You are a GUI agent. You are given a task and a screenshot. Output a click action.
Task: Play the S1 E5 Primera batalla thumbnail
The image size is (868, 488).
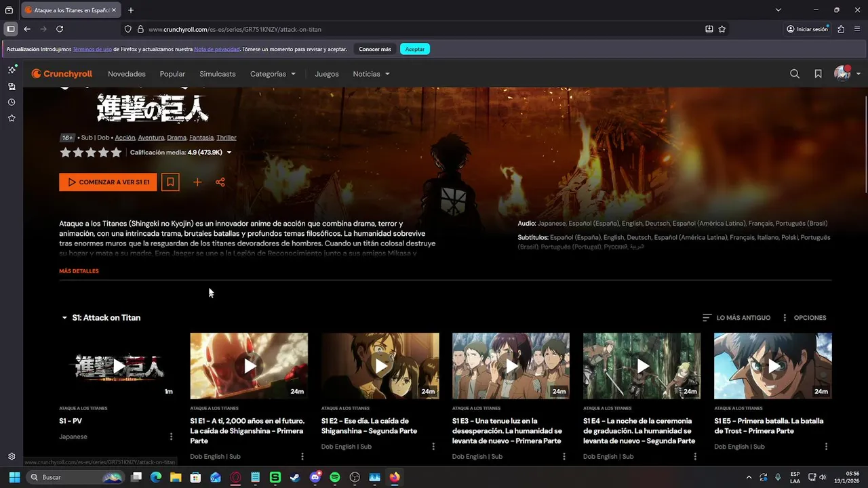click(773, 366)
